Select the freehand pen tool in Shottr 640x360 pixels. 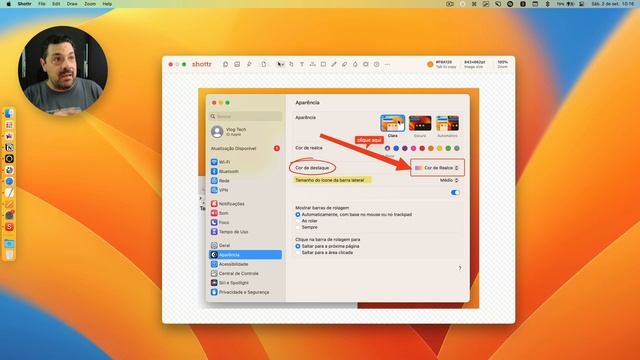pos(334,64)
